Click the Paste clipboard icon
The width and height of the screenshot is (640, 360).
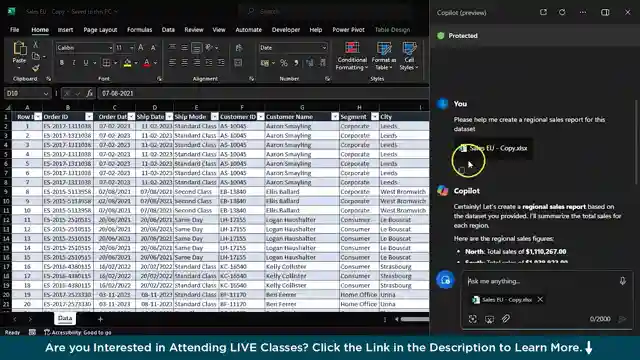[x=19, y=49]
